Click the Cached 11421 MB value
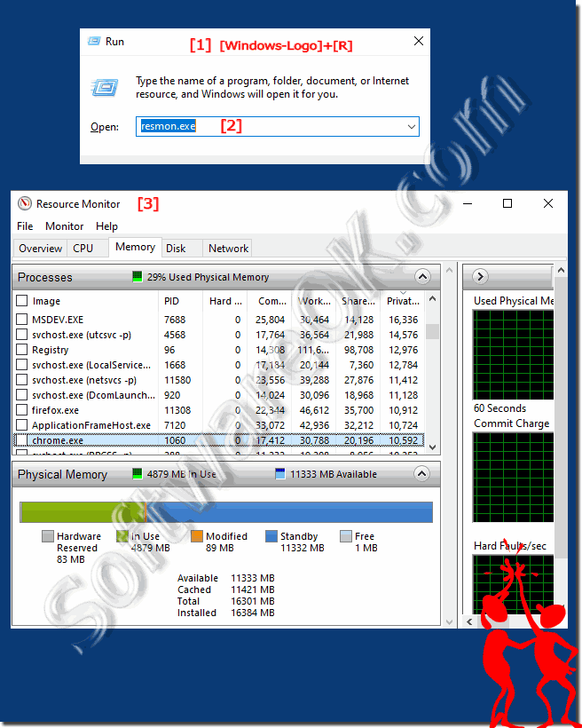The width and height of the screenshot is (582, 728). [253, 590]
